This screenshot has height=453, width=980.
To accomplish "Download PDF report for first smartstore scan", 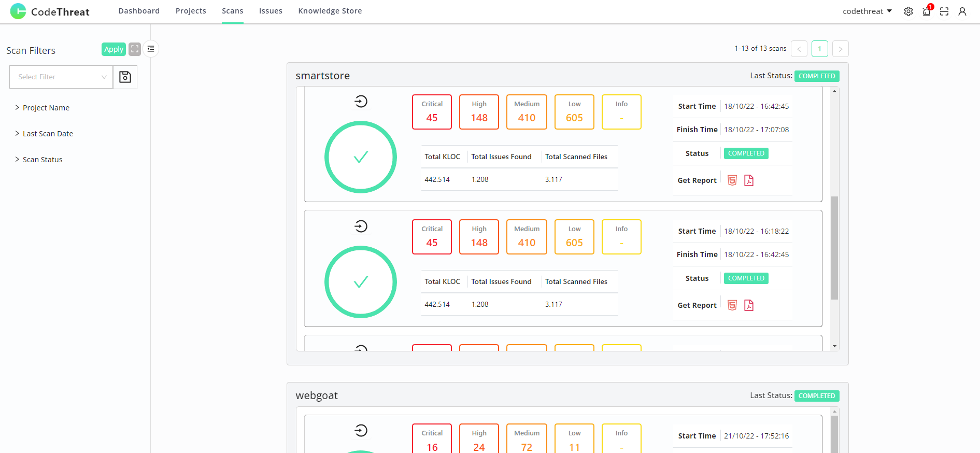I will click(x=749, y=180).
